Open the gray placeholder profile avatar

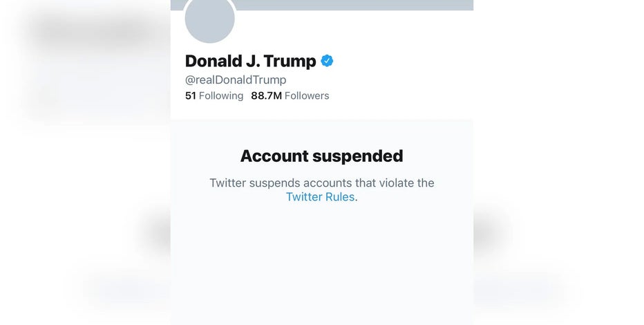pyautogui.click(x=210, y=19)
